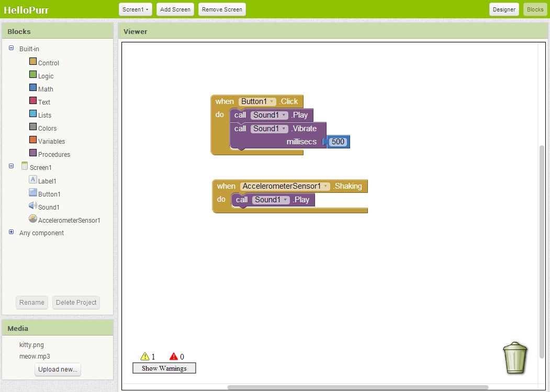This screenshot has width=550, height=392.
Task: Select the AccelerometerSensor1 component icon
Action: pyautogui.click(x=32, y=219)
